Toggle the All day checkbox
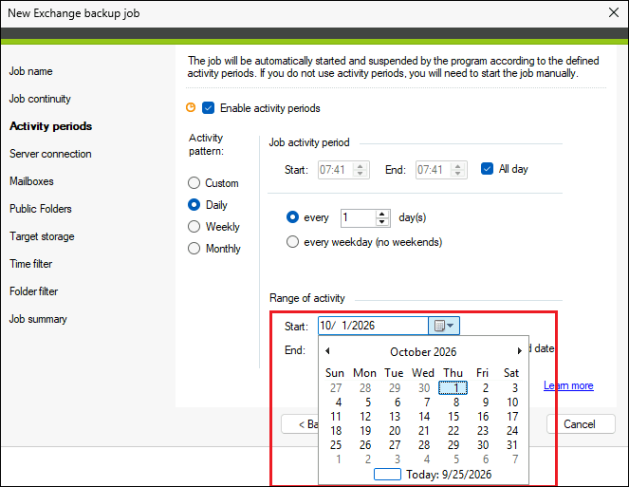The height and width of the screenshot is (487, 629). [x=487, y=169]
